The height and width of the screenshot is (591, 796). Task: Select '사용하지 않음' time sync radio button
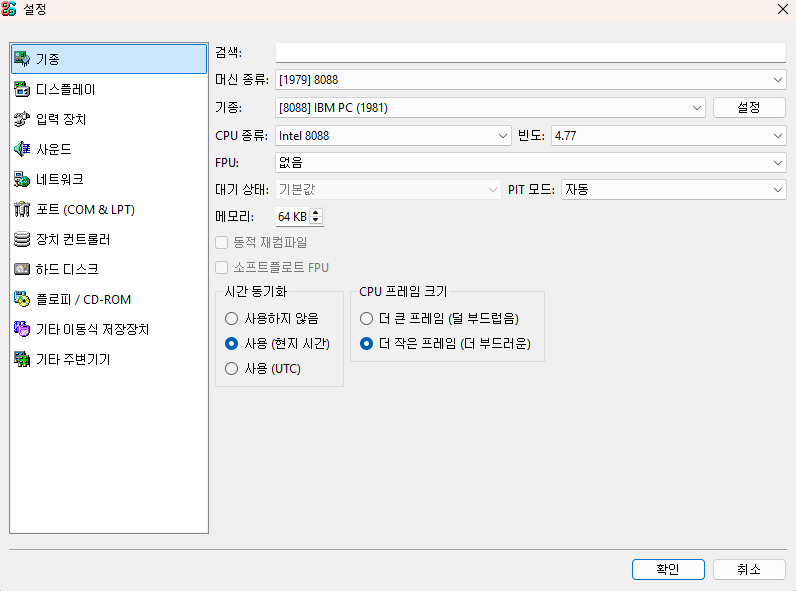[x=232, y=319]
